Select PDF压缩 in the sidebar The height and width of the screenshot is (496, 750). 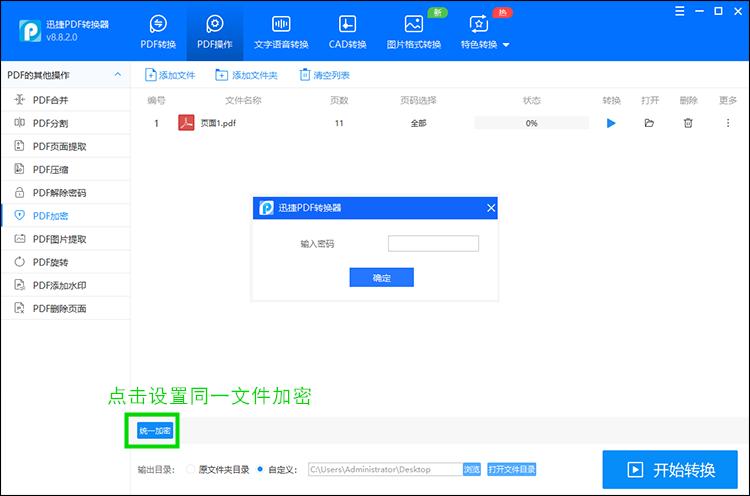point(65,169)
